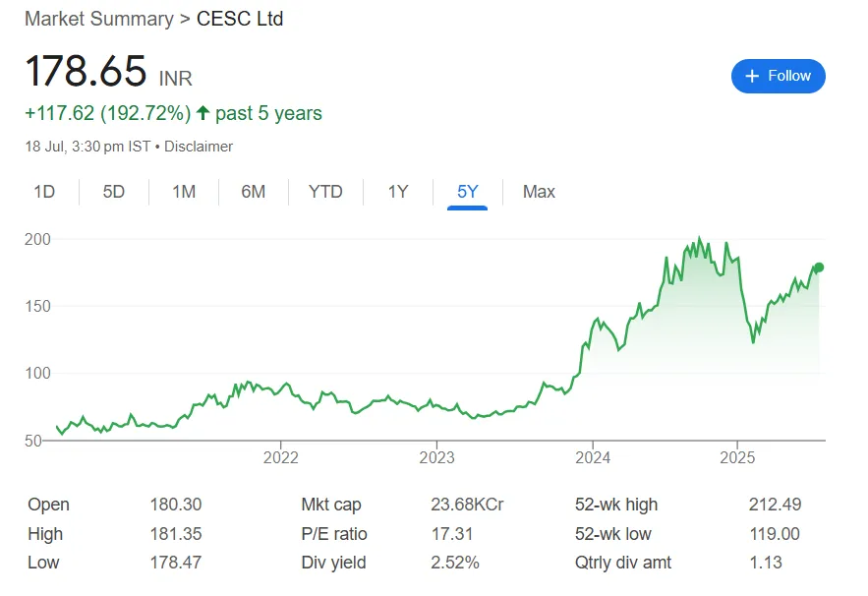868x596 pixels.
Task: Click the 178.65 current price
Action: (x=86, y=71)
